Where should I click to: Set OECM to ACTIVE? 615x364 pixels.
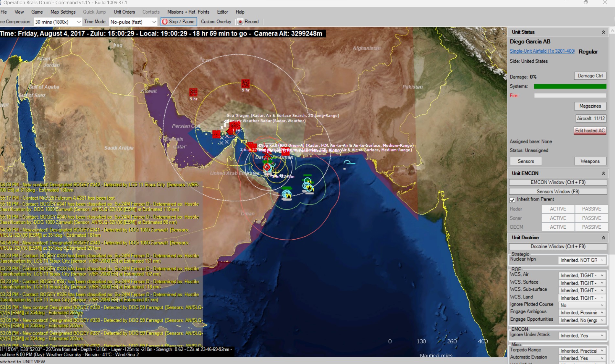558,227
